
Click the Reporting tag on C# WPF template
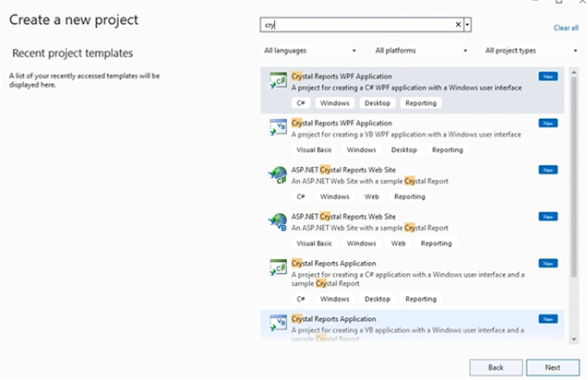(x=421, y=103)
